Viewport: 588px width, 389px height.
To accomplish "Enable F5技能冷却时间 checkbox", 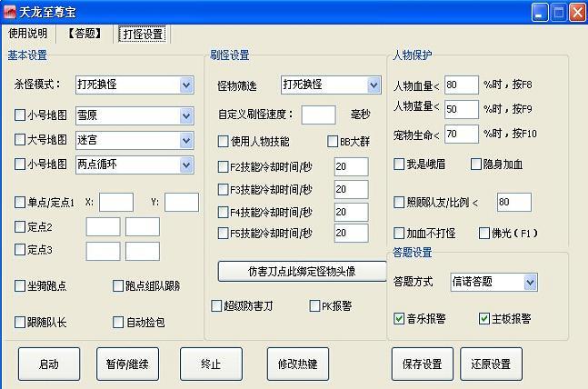I will pos(224,234).
